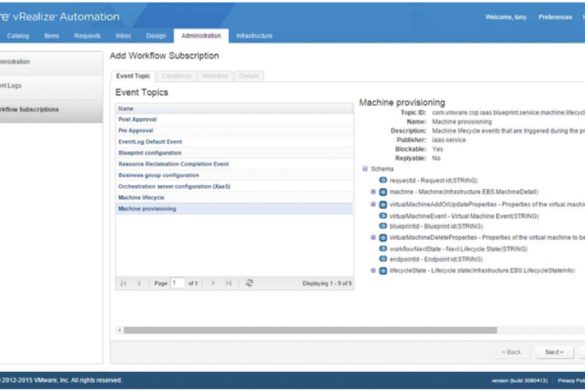Open the Requests tab
Screen dimensions: 585x390
pyautogui.click(x=87, y=36)
